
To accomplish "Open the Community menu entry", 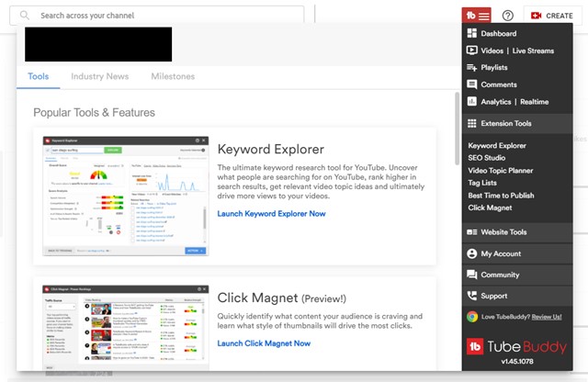I will [x=500, y=275].
